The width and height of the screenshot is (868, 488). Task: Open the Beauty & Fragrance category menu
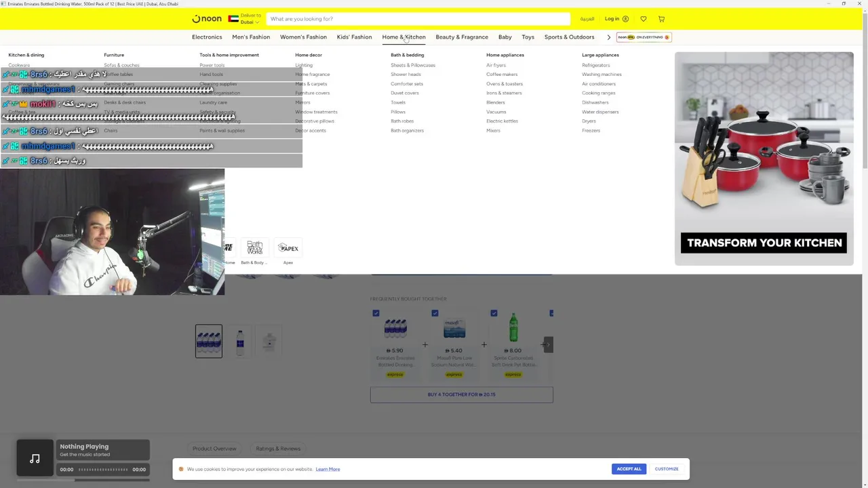462,37
